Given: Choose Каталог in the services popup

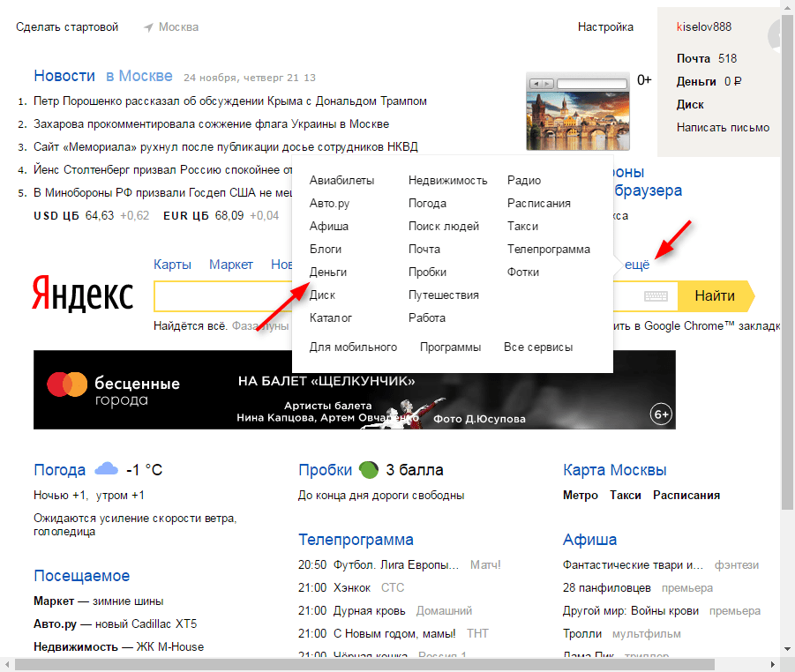Looking at the screenshot, I should [331, 318].
